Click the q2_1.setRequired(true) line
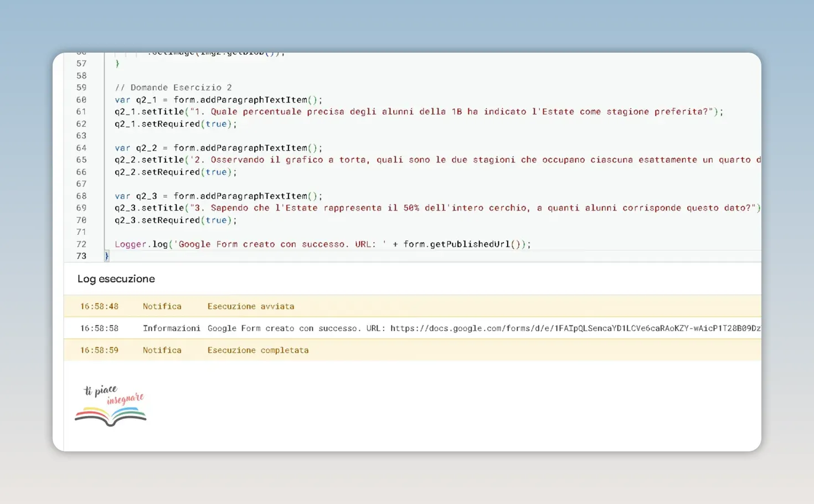 click(176, 124)
